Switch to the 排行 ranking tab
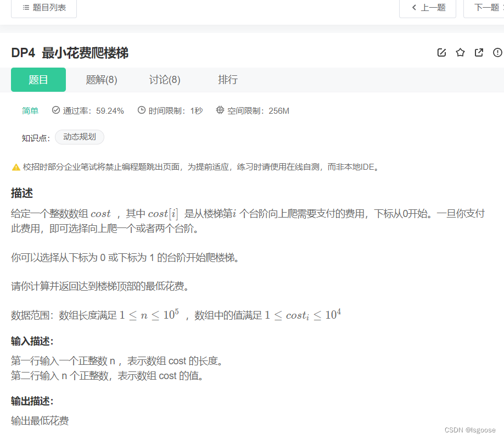This screenshot has height=439, width=504. pyautogui.click(x=228, y=80)
